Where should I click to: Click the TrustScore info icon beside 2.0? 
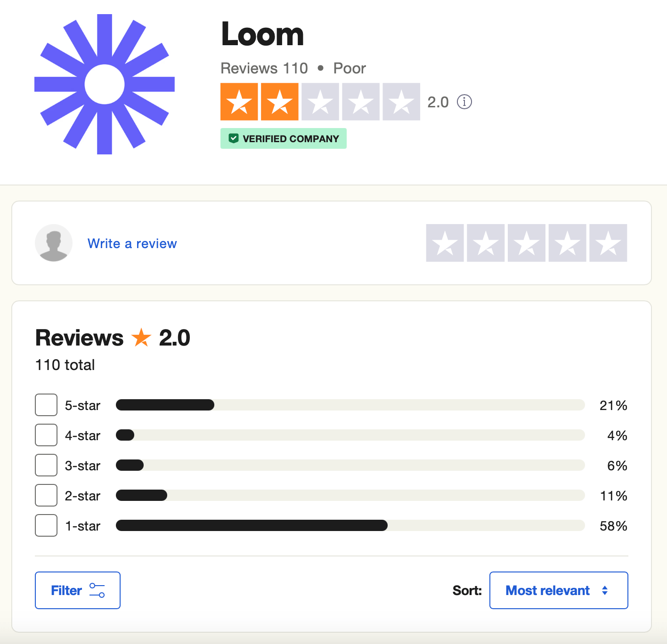464,102
